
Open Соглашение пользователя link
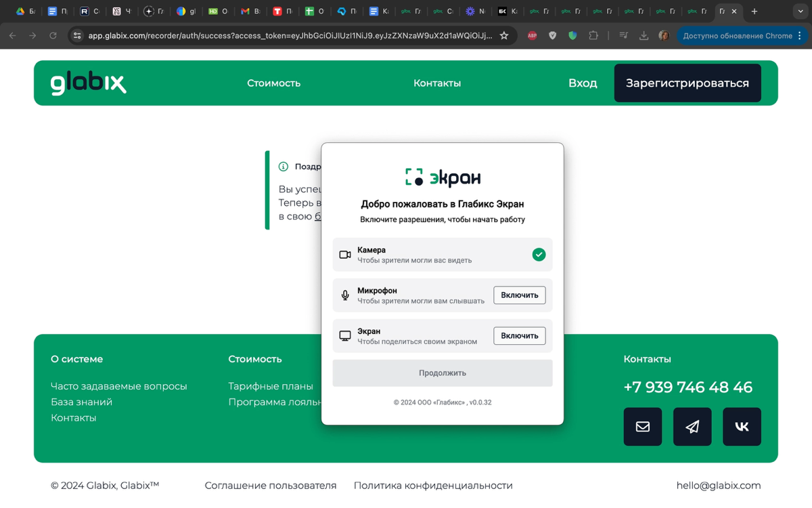tap(271, 486)
